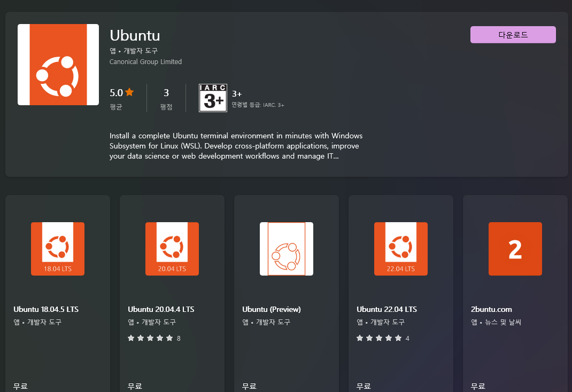Open Ubuntu (Preview) title
The width and height of the screenshot is (572, 392).
(272, 309)
